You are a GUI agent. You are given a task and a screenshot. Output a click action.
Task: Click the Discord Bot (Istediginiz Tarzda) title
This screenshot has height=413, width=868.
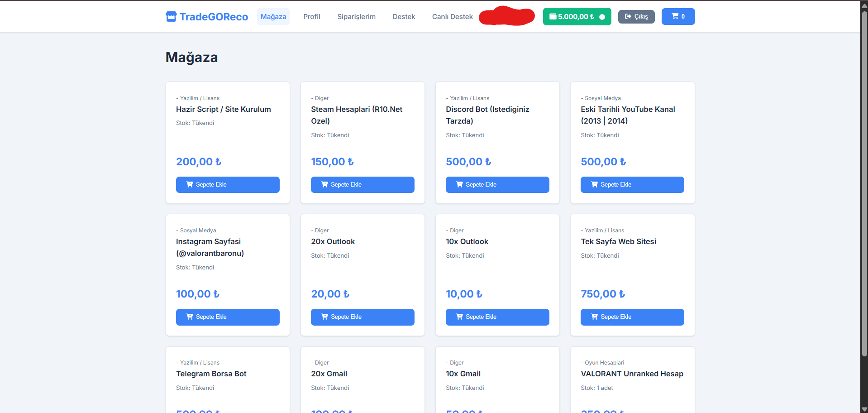click(x=487, y=115)
